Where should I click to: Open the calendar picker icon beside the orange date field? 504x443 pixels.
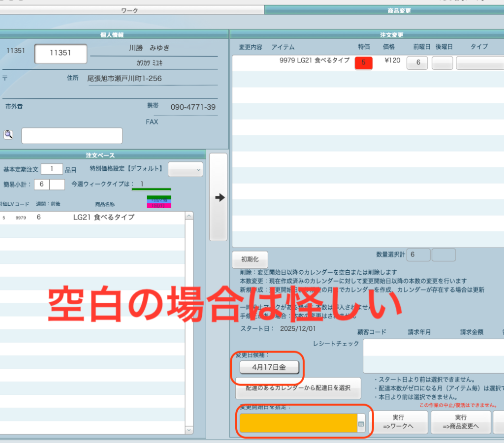361,423
